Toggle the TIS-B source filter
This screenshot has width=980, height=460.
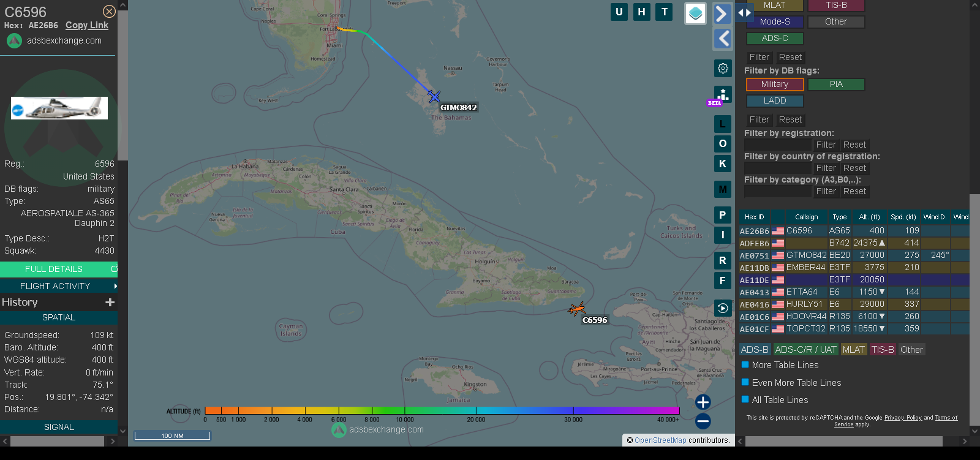(836, 6)
